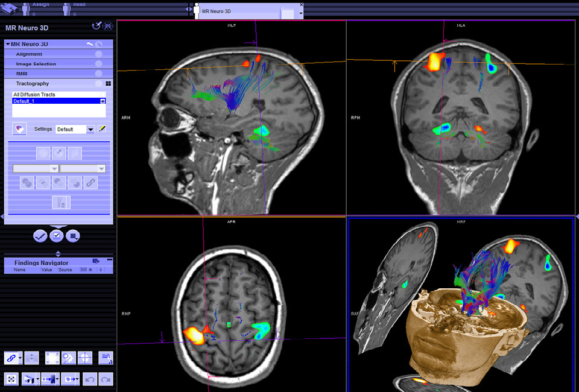Image resolution: width=579 pixels, height=392 pixels.
Task: Open the Tractography workflow step
Action: click(x=33, y=84)
